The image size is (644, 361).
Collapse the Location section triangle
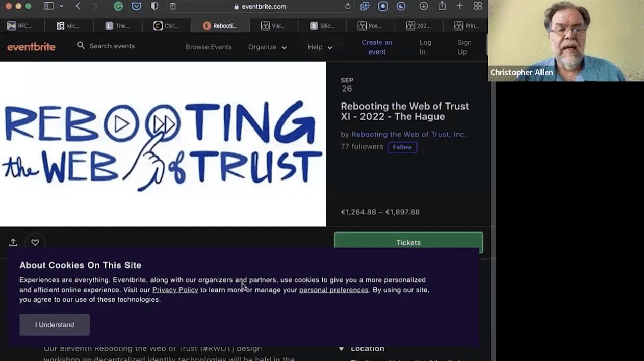[x=341, y=349]
